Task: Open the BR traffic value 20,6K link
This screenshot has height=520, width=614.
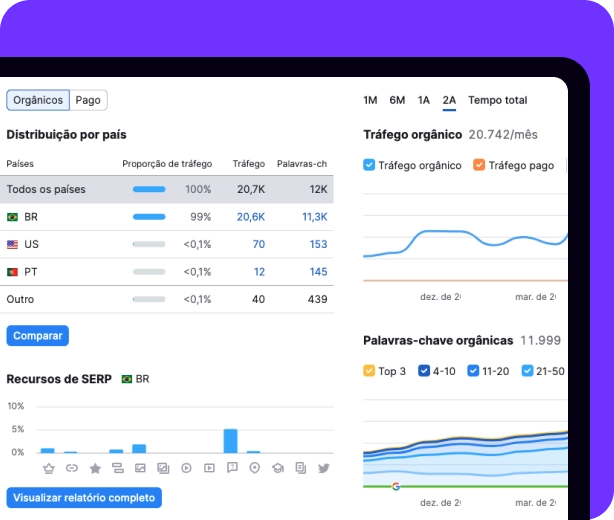Action: [251, 217]
